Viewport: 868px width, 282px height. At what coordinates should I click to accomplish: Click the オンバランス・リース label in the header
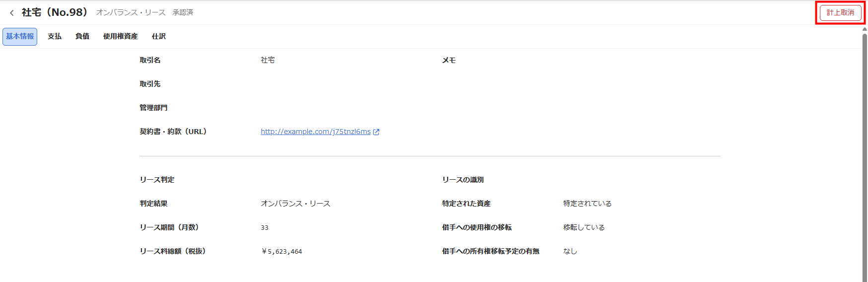click(x=131, y=12)
